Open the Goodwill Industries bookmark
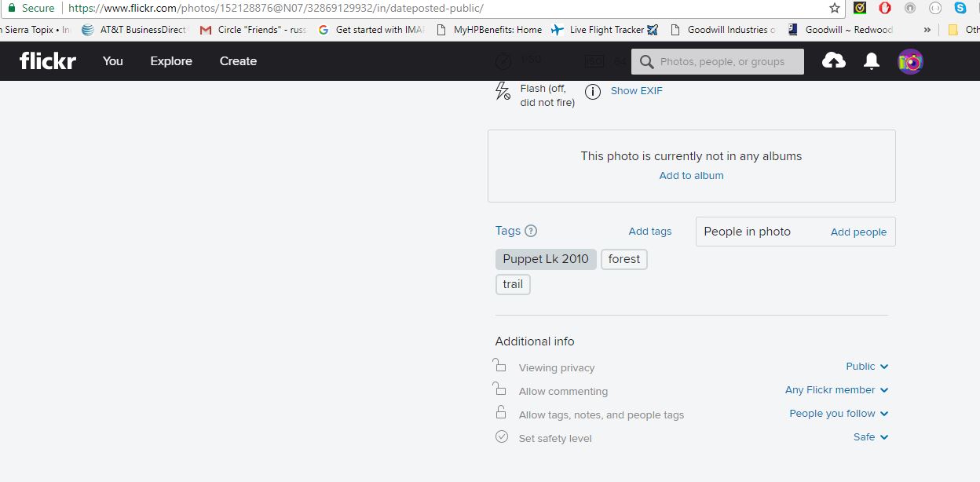This screenshot has width=980, height=482. [x=723, y=30]
